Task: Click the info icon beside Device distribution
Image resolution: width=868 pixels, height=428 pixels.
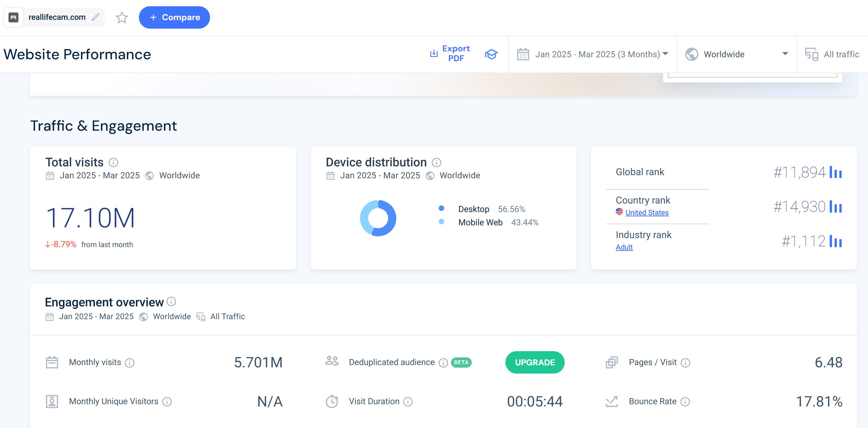Action: tap(436, 162)
